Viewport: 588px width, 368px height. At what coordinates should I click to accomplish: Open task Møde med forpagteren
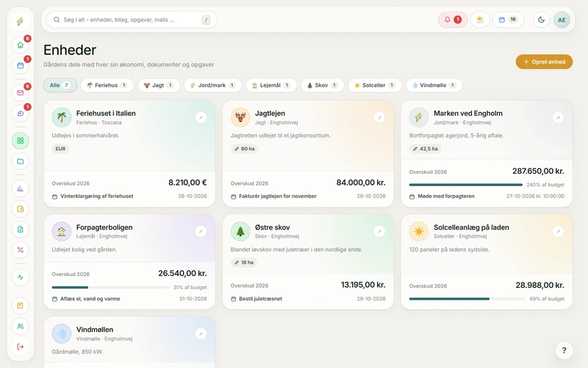point(446,196)
